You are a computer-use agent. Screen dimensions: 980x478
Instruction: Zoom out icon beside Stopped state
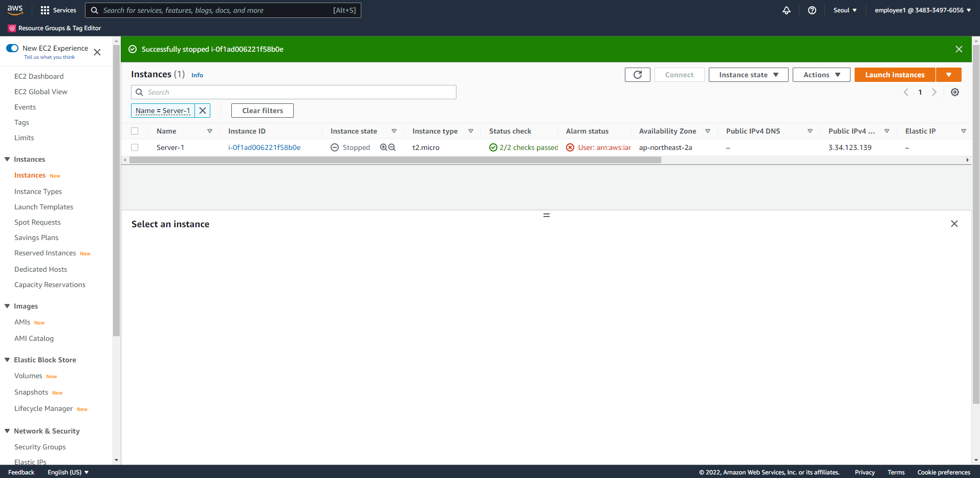click(x=392, y=147)
